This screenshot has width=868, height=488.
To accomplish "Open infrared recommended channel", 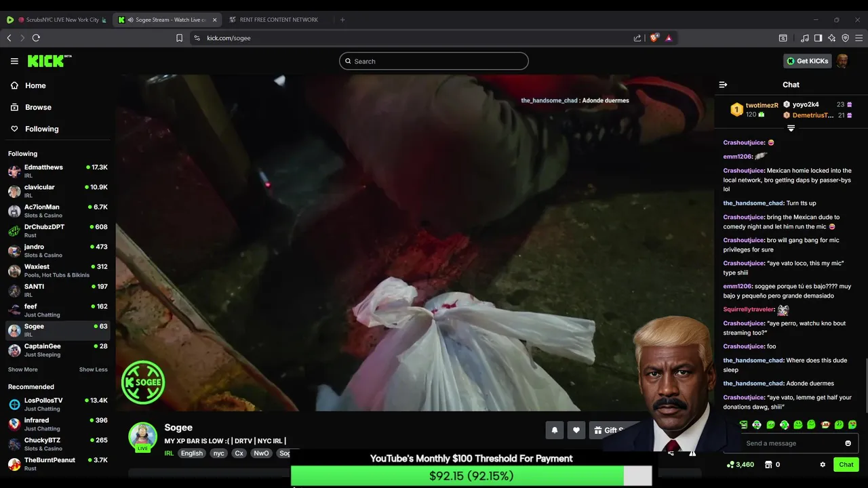I will tap(58, 424).
